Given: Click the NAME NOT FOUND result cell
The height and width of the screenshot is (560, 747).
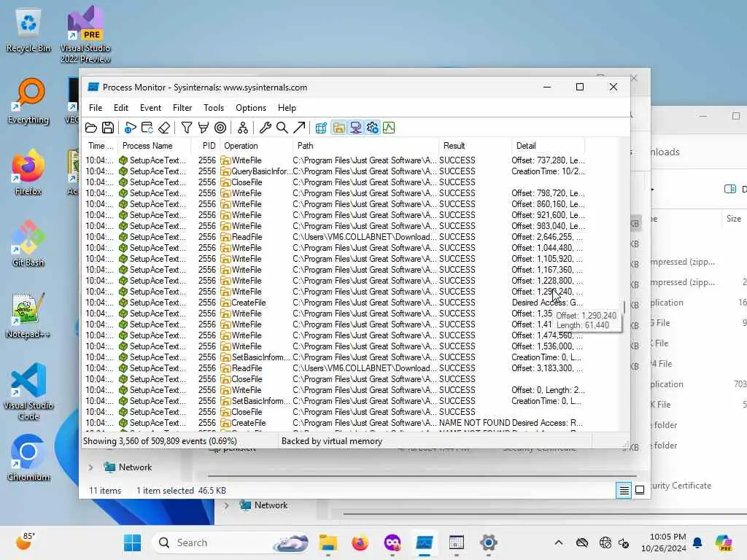Looking at the screenshot, I should (x=474, y=423).
